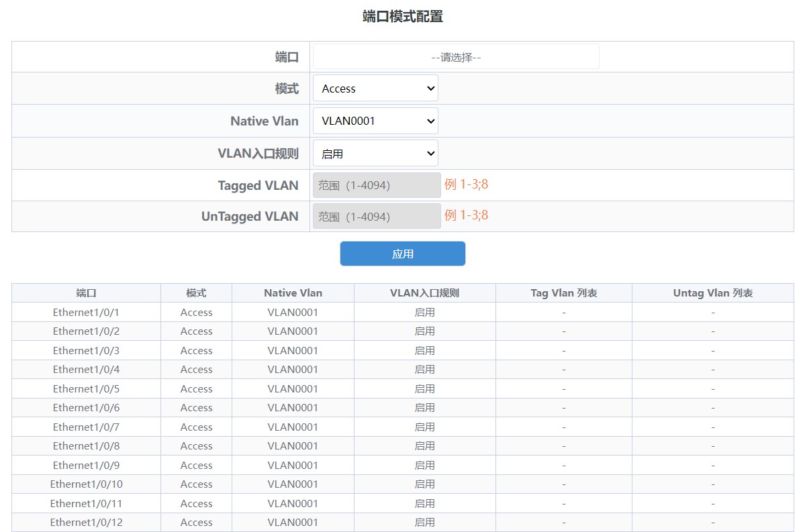Expand the VLAN入口规则 dropdown

click(x=375, y=154)
